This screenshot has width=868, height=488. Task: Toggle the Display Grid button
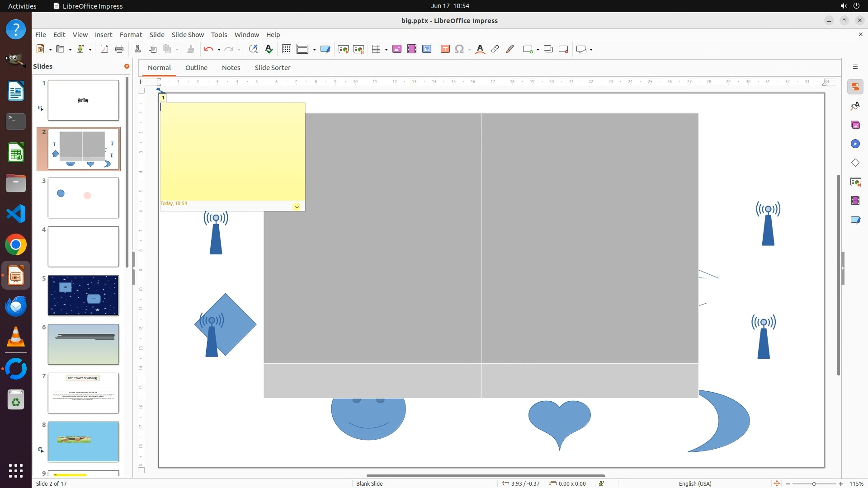point(286,49)
